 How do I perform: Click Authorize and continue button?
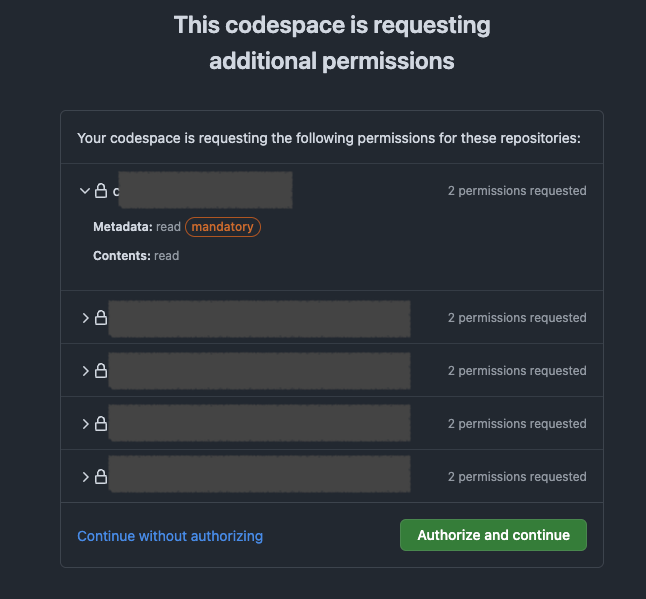(493, 535)
